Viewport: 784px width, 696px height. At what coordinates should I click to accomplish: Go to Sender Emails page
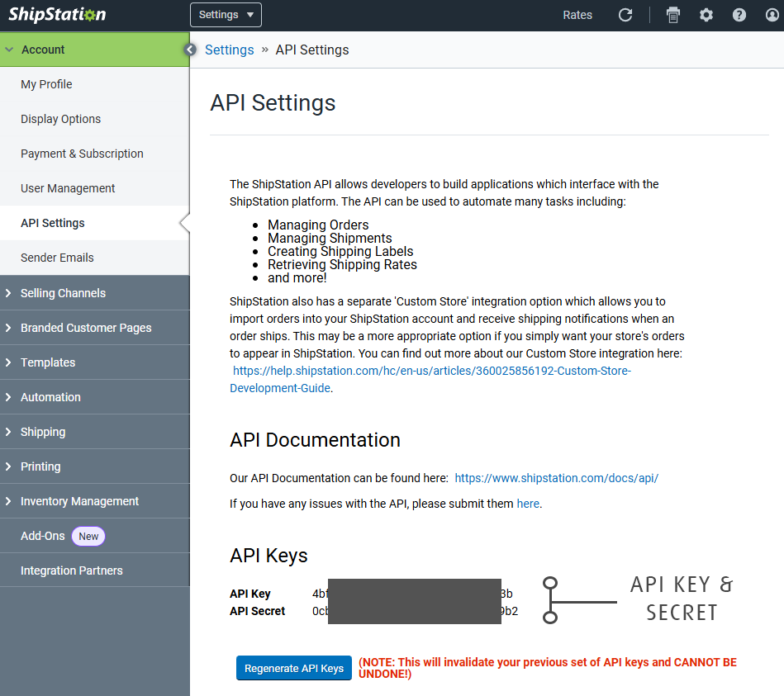[57, 258]
